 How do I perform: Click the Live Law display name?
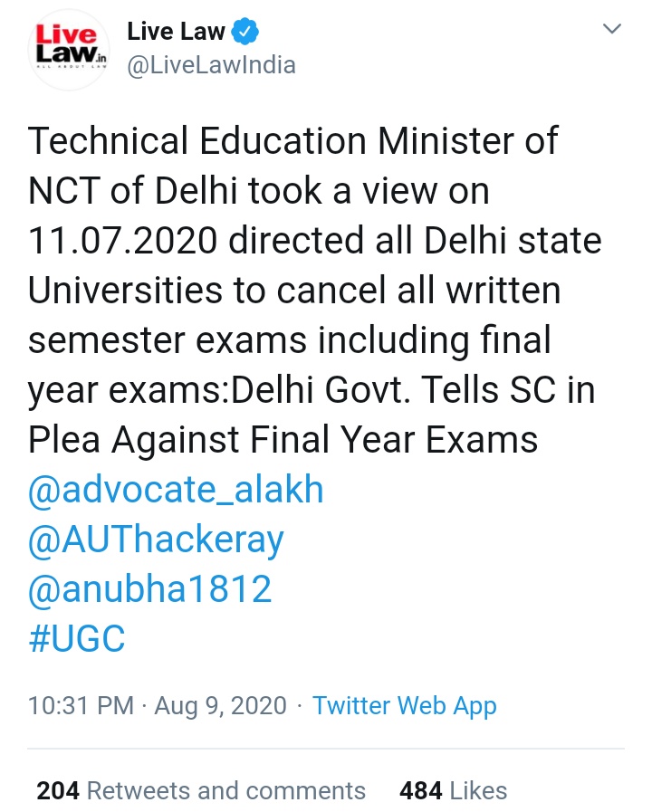tap(176, 32)
